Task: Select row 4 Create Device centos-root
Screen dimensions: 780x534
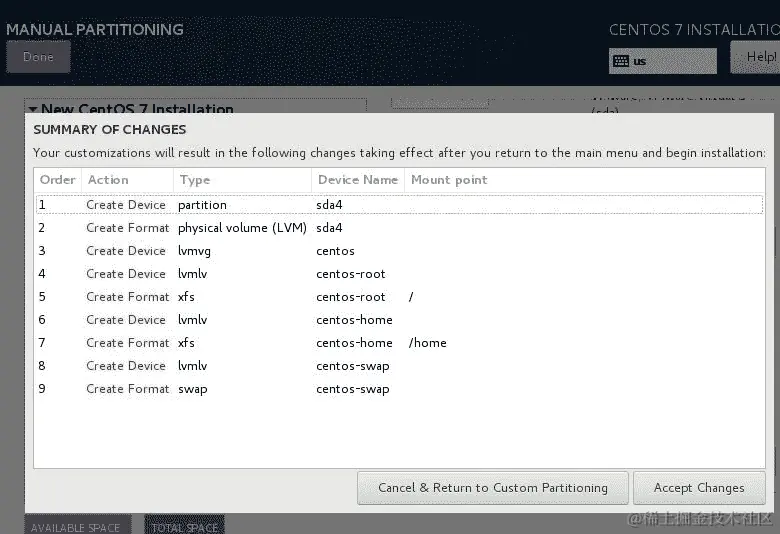Action: click(399, 274)
